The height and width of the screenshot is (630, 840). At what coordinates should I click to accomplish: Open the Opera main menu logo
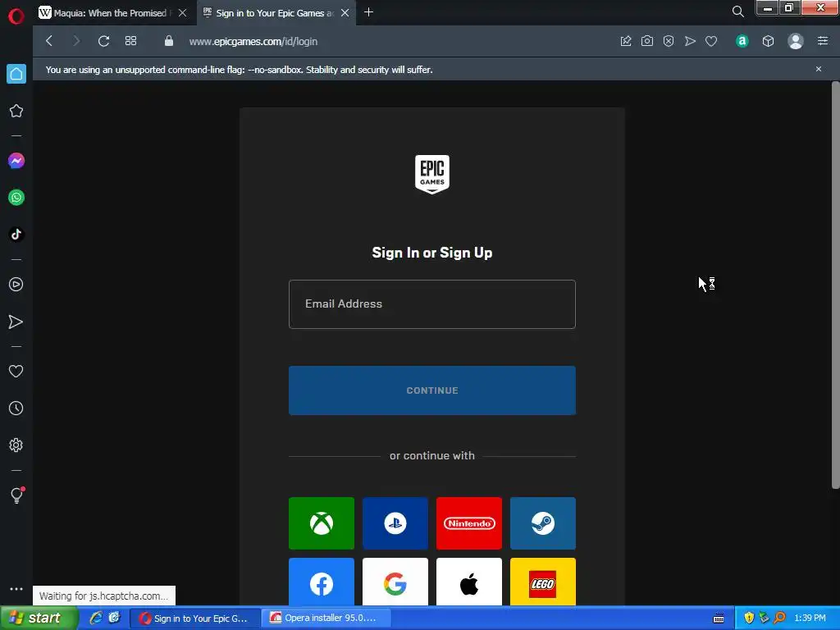(x=16, y=16)
